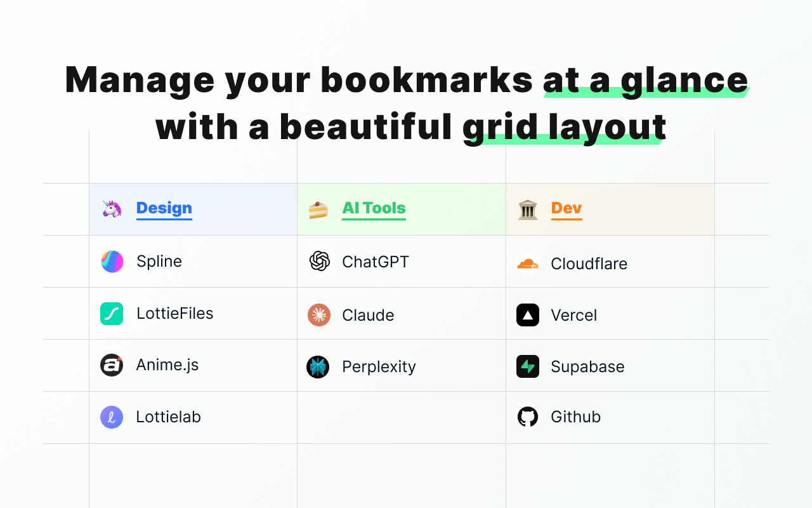The width and height of the screenshot is (812, 508).
Task: Click the Claude orange starburst icon
Action: [x=319, y=315]
